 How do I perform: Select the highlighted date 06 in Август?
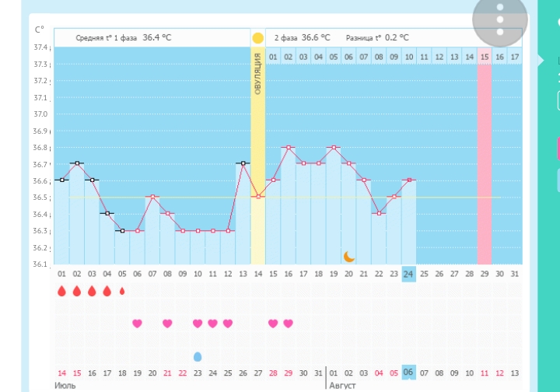click(x=408, y=373)
